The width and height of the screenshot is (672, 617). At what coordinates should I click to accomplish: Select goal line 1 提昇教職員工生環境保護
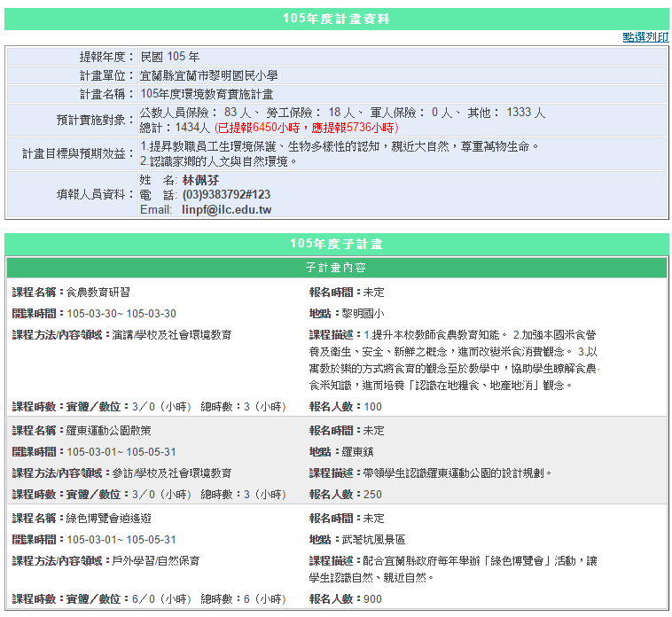pyautogui.click(x=340, y=146)
